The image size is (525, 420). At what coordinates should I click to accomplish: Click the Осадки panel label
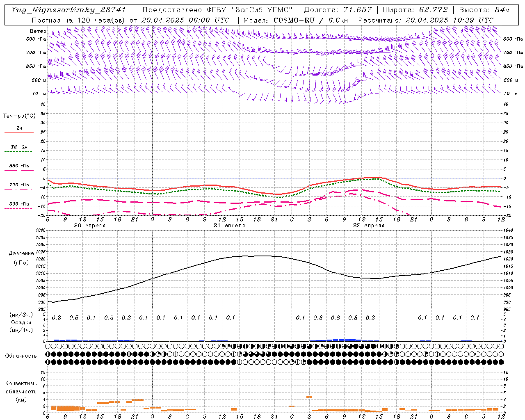(x=21, y=322)
